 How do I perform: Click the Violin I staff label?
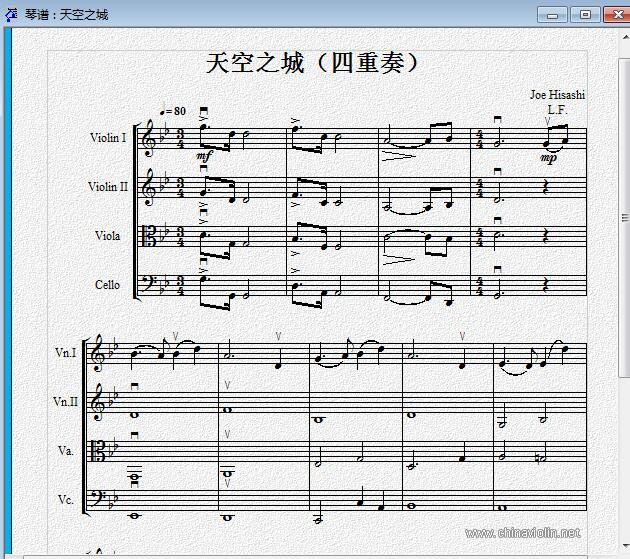[x=108, y=138]
